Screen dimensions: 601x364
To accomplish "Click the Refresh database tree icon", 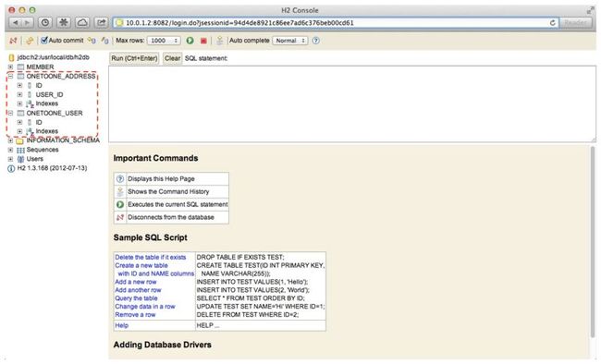I will (30, 41).
